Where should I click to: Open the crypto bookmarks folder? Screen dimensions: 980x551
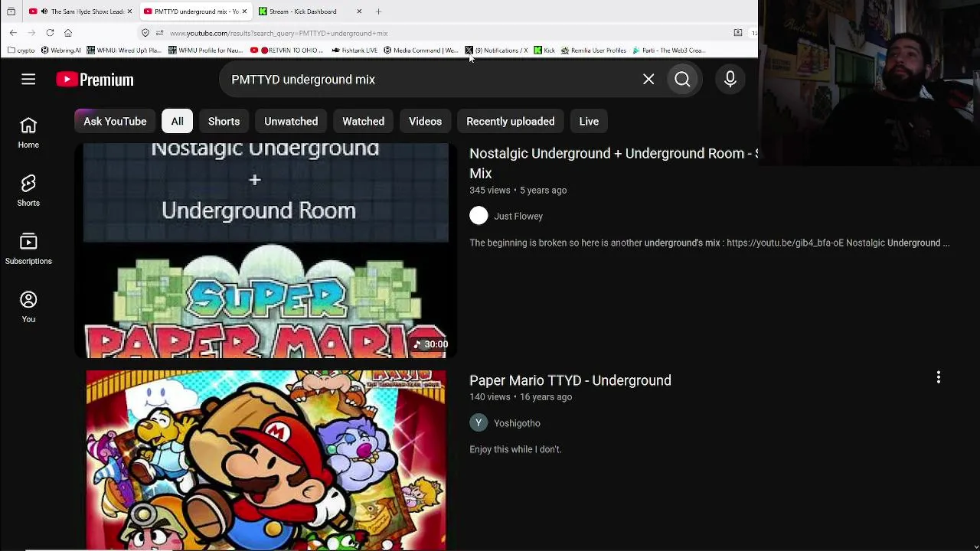[x=21, y=51]
